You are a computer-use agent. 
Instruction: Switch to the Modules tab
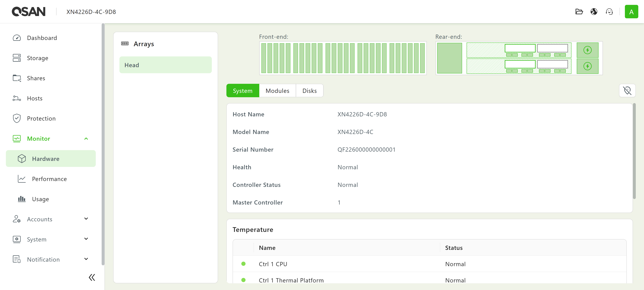[x=277, y=91]
